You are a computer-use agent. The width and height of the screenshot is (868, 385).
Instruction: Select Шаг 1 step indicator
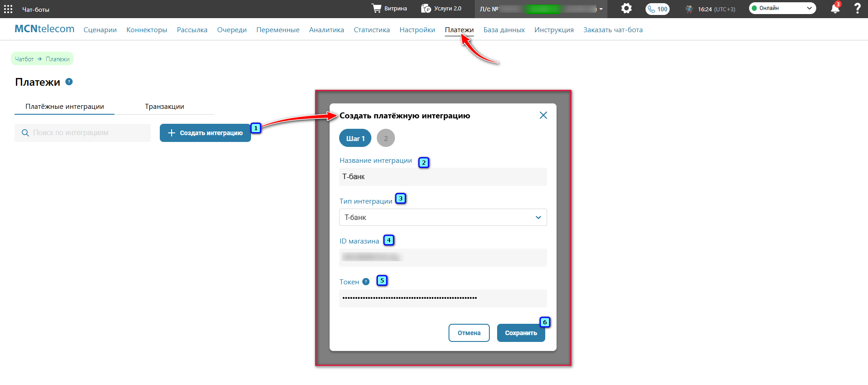[x=355, y=138]
